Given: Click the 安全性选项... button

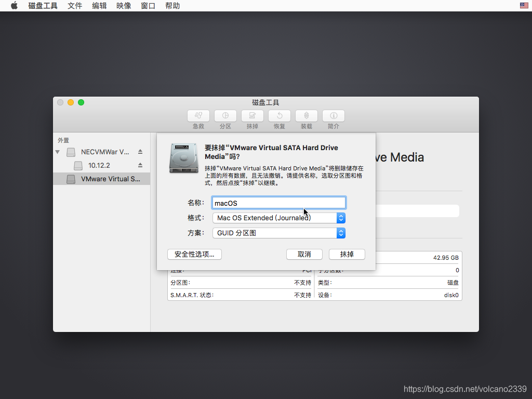Looking at the screenshot, I should [194, 255].
